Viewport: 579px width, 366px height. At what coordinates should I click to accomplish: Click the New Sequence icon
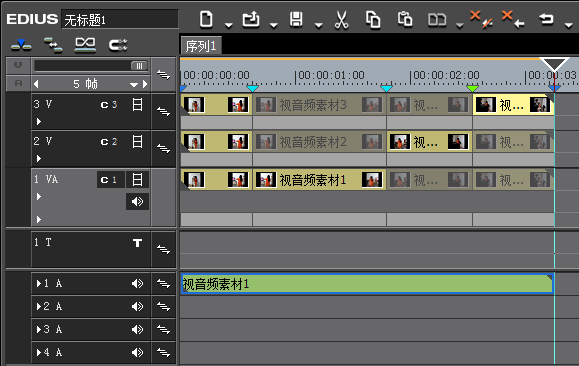pyautogui.click(x=206, y=19)
